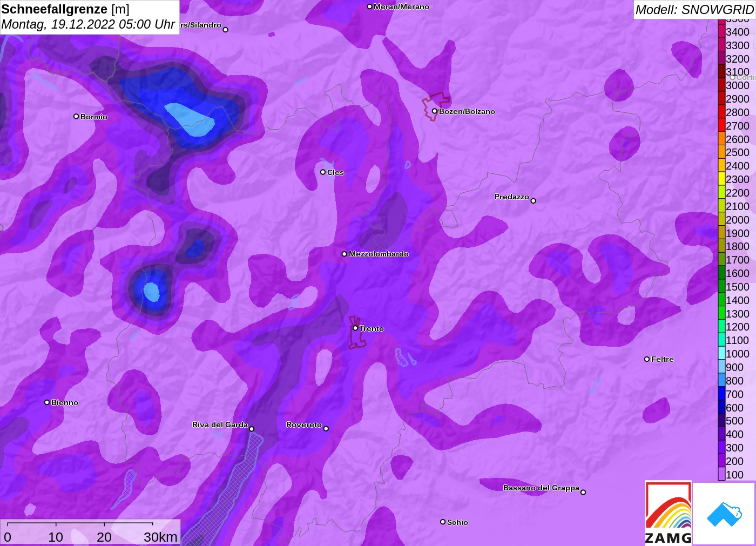Click the 2000 legend value label
This screenshot has width=756, height=546.
point(738,219)
